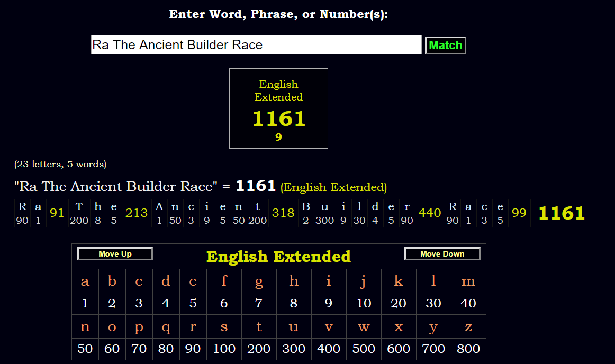615x364 pixels.
Task: Click letter "m" in the cipher chart
Action: [x=468, y=281]
